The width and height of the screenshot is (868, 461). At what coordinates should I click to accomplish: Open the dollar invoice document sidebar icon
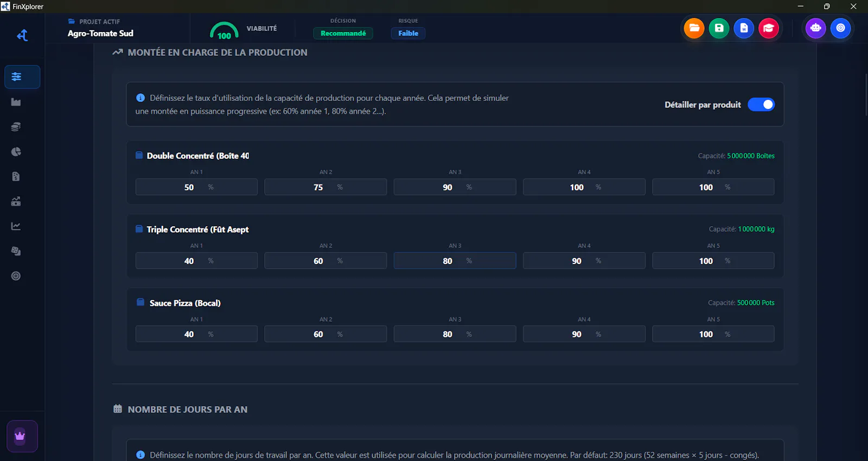tap(16, 176)
